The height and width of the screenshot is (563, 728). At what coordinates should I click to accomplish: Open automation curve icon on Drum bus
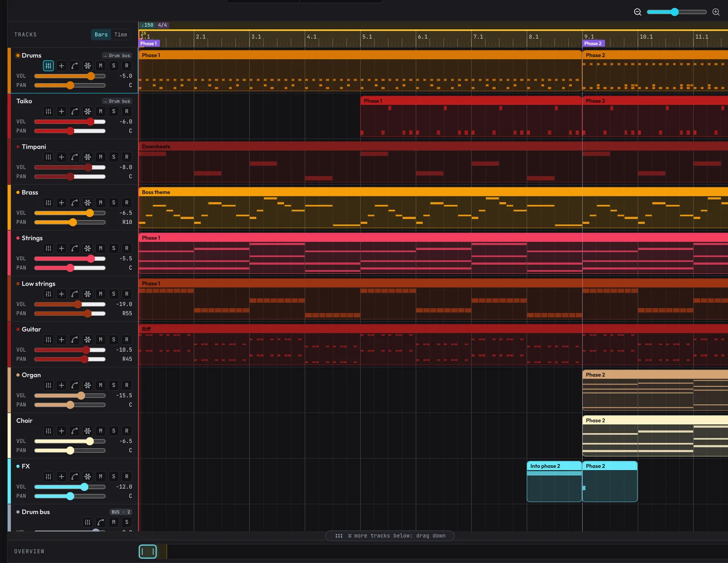pos(101,522)
